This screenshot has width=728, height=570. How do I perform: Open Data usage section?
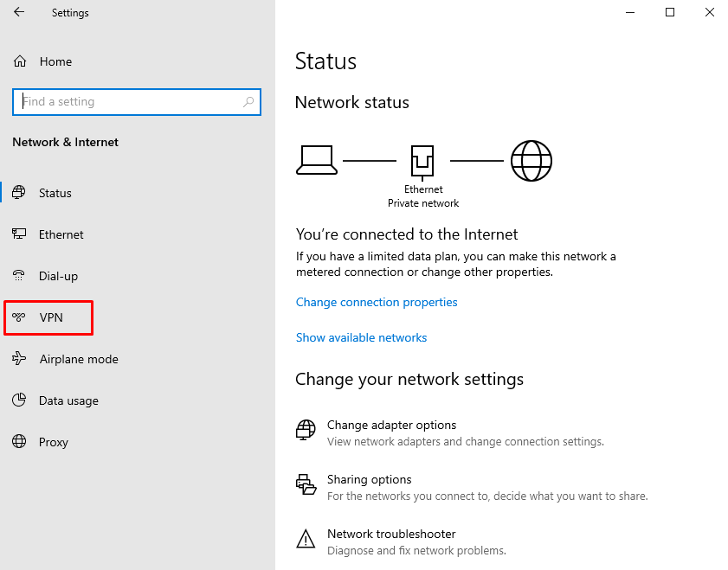68,400
